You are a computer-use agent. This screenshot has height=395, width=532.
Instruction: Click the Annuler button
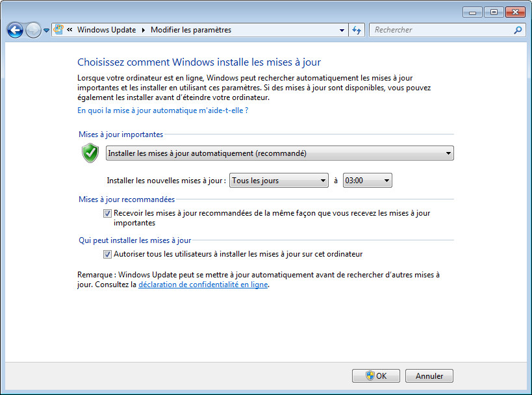429,376
